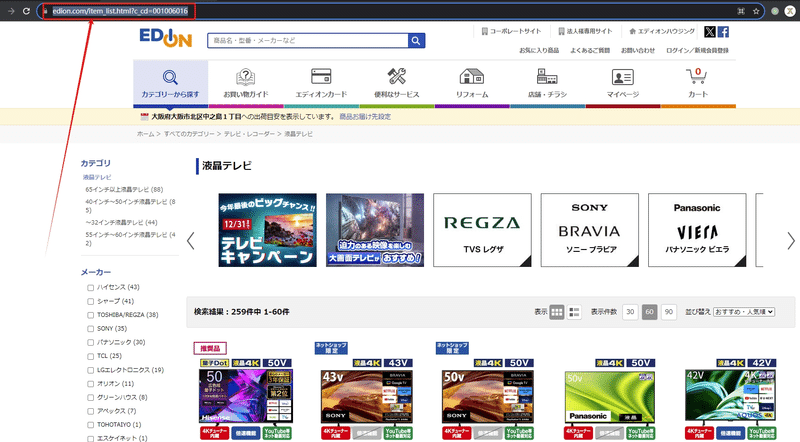Open お買い物ガイド menu

[x=246, y=83]
